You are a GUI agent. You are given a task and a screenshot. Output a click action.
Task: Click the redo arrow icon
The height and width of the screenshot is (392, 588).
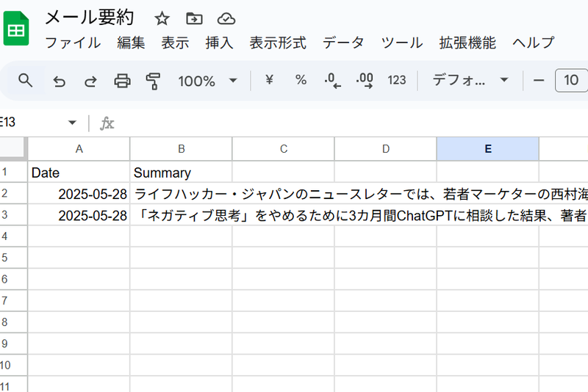pos(90,81)
